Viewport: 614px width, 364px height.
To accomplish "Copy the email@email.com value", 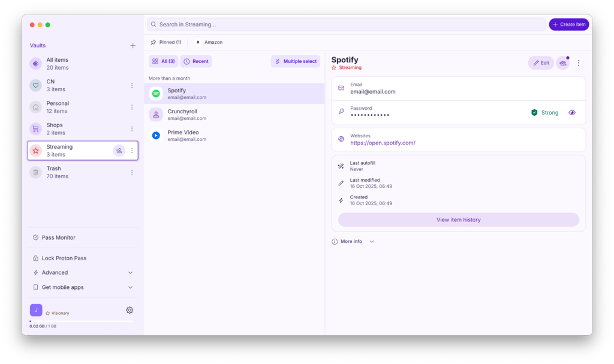I will 373,92.
